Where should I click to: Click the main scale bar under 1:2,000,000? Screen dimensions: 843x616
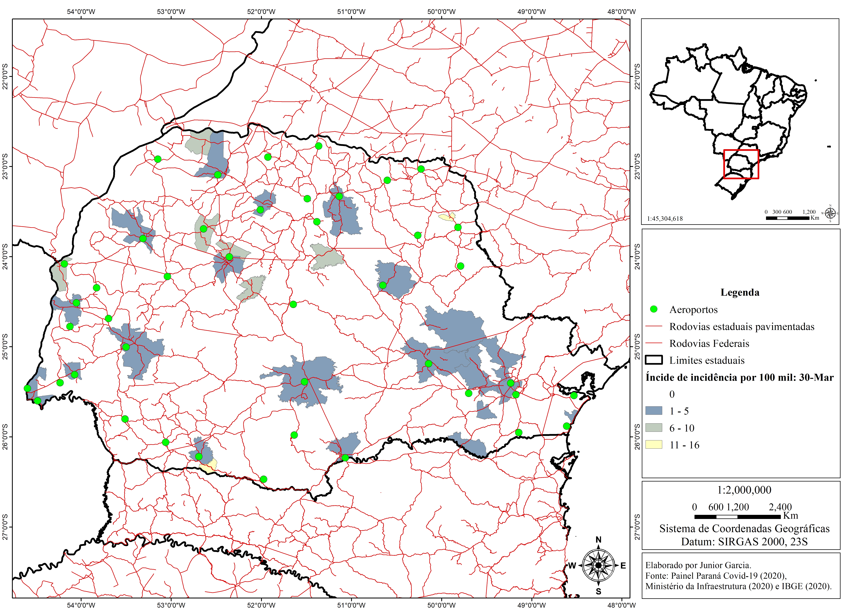(737, 516)
